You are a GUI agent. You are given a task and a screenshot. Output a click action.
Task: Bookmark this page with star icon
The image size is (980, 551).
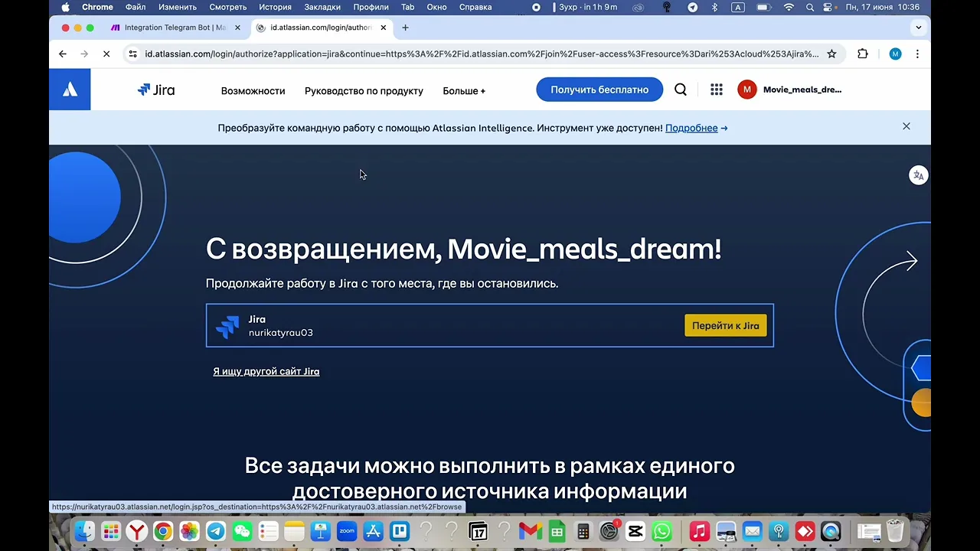[831, 54]
